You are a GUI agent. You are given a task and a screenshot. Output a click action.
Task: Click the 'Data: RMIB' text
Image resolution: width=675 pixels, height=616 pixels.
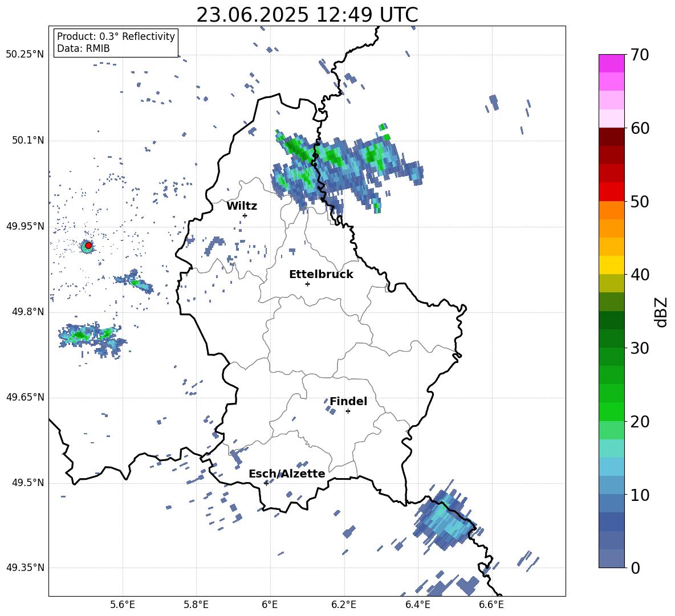tap(83, 48)
